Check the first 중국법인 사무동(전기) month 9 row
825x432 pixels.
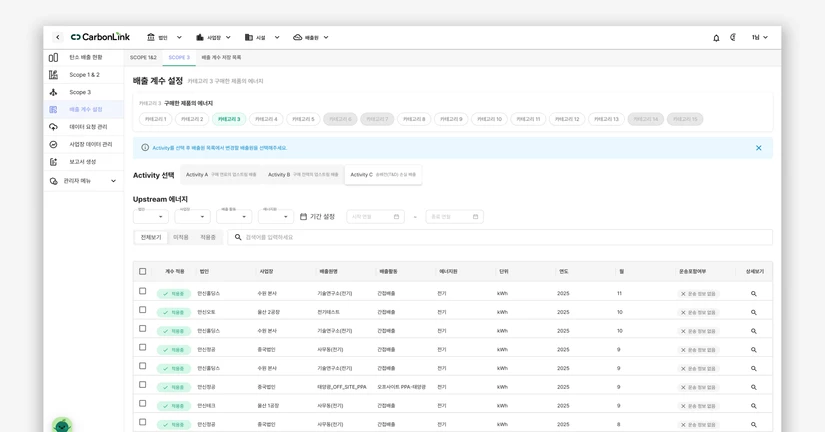pos(143,347)
